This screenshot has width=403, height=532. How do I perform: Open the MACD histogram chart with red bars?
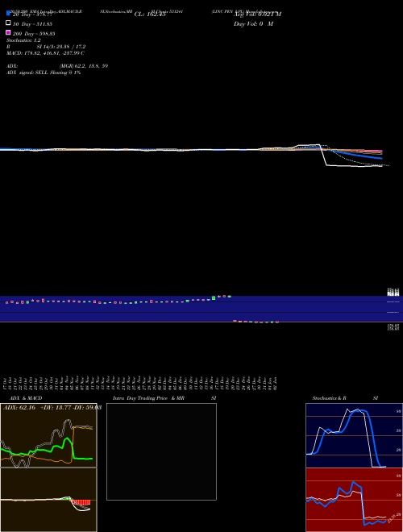[x=48, y=500]
